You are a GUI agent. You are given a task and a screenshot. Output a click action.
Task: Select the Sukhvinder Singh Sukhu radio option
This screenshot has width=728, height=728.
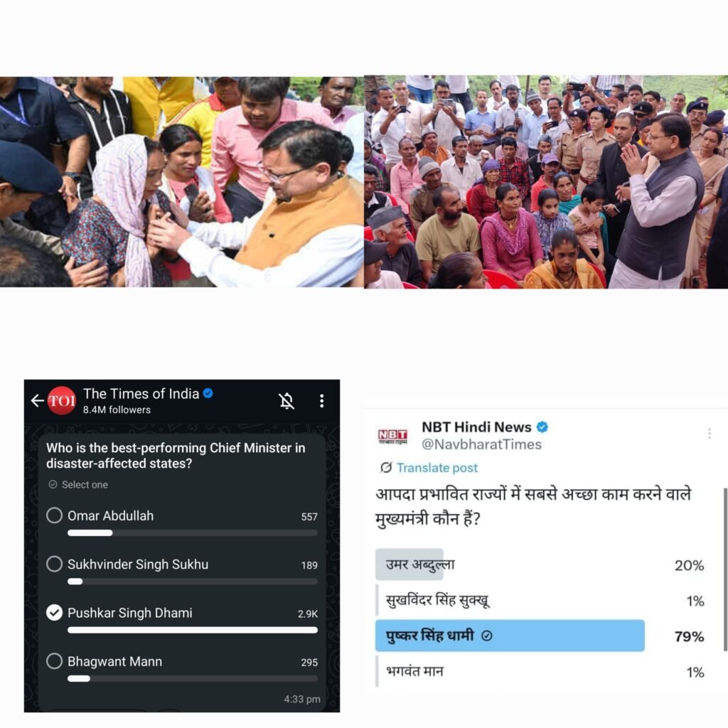[54, 564]
